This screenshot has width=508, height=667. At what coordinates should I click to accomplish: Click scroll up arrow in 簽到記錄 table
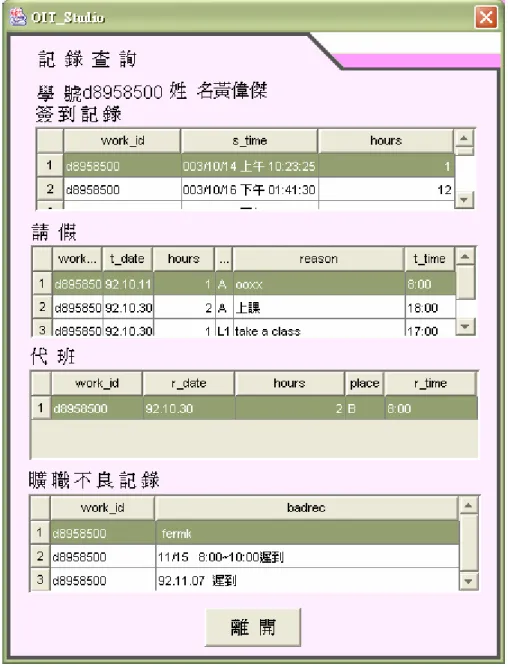[464, 138]
